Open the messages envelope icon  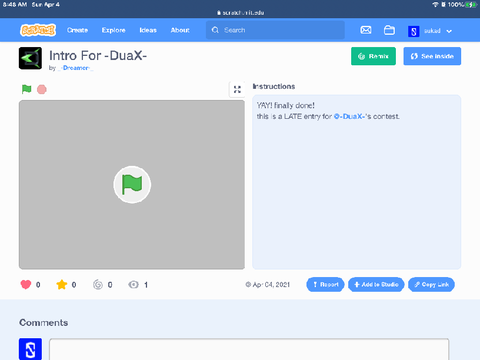pos(366,30)
